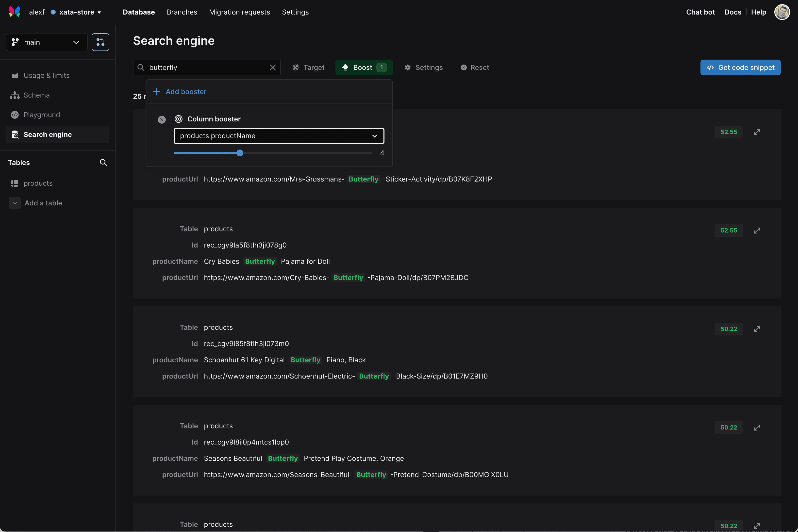
Task: Open the branch compare icon button
Action: click(x=100, y=42)
